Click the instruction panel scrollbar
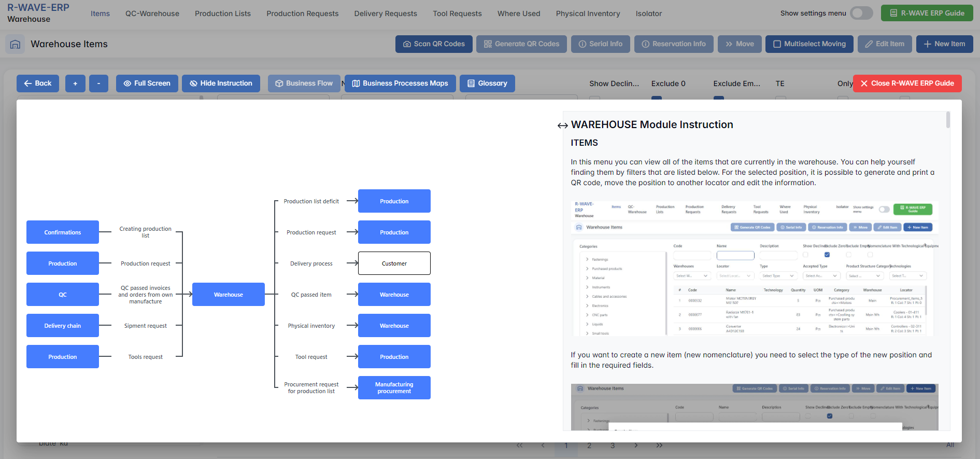This screenshot has width=980, height=459. (948, 120)
